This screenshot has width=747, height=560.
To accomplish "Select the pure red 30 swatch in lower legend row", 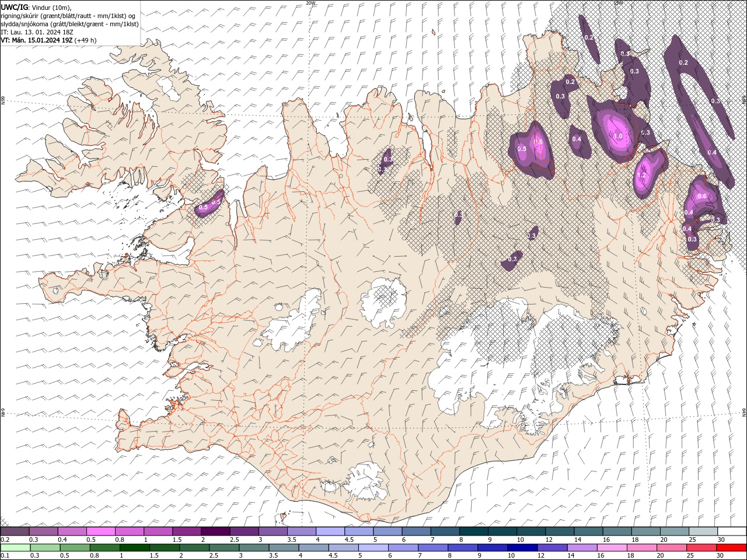I will pyautogui.click(x=731, y=548).
